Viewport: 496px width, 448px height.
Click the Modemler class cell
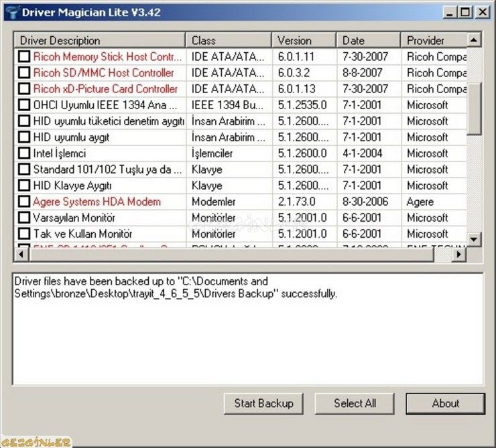click(214, 202)
